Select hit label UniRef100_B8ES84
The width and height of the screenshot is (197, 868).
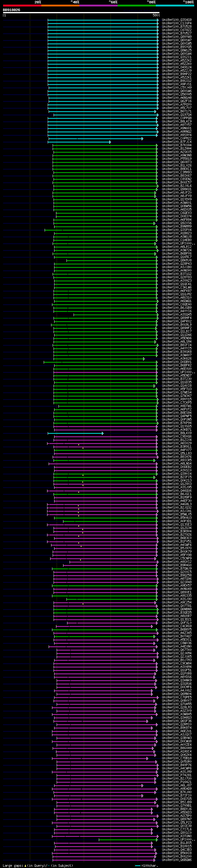tap(177, 413)
